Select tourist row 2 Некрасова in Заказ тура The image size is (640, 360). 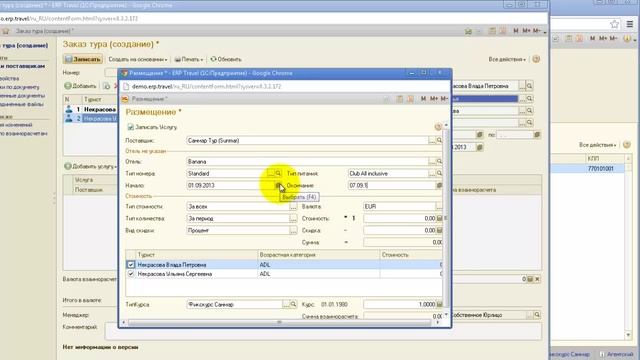click(x=91, y=118)
